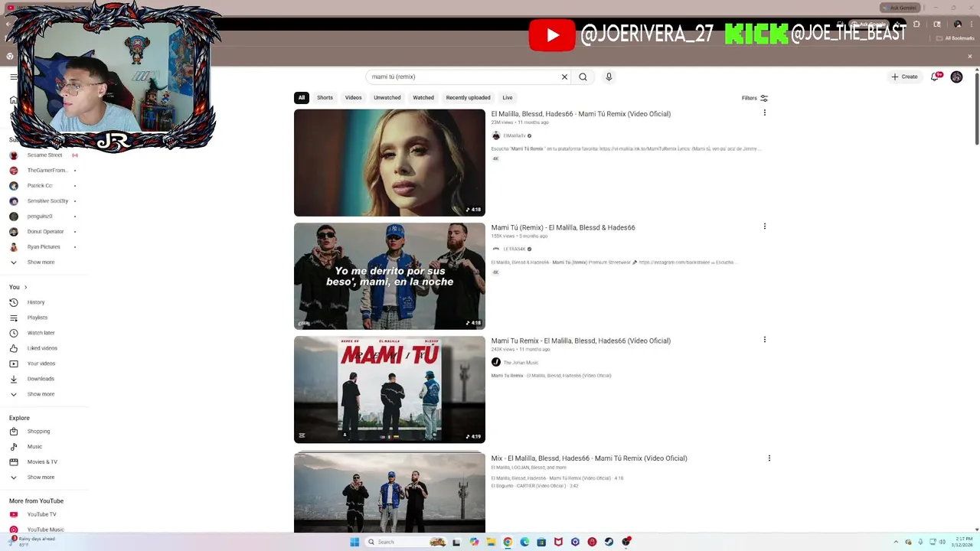Select the Videos filter chip
The image size is (980, 551).
353,97
